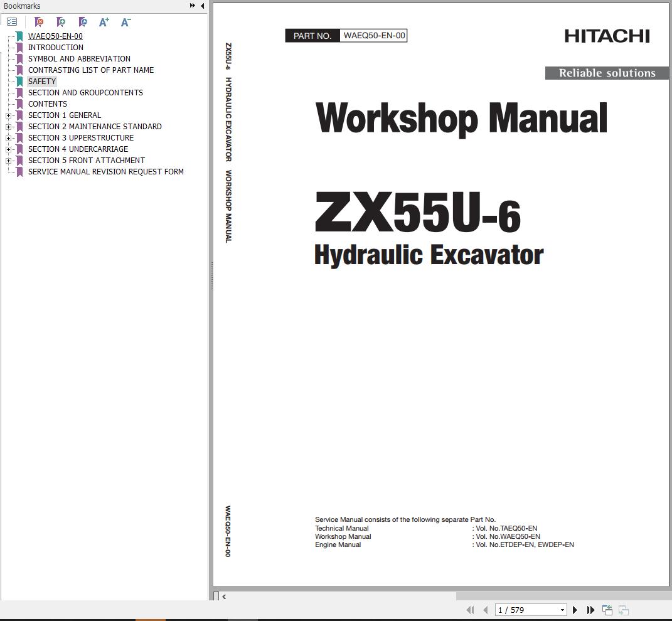Image resolution: width=672 pixels, height=621 pixels.
Task: Select SECTION 5 FRONT ATTACHMENT label
Action: point(87,161)
